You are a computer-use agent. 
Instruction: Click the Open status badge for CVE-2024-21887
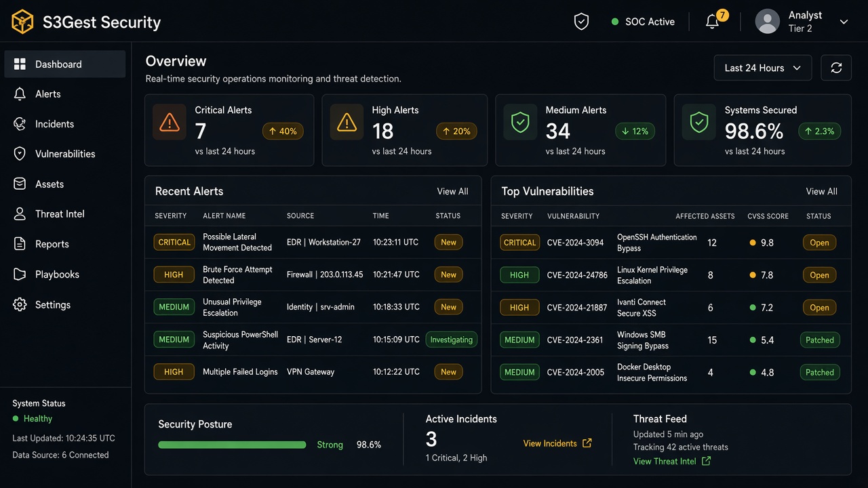[819, 308]
